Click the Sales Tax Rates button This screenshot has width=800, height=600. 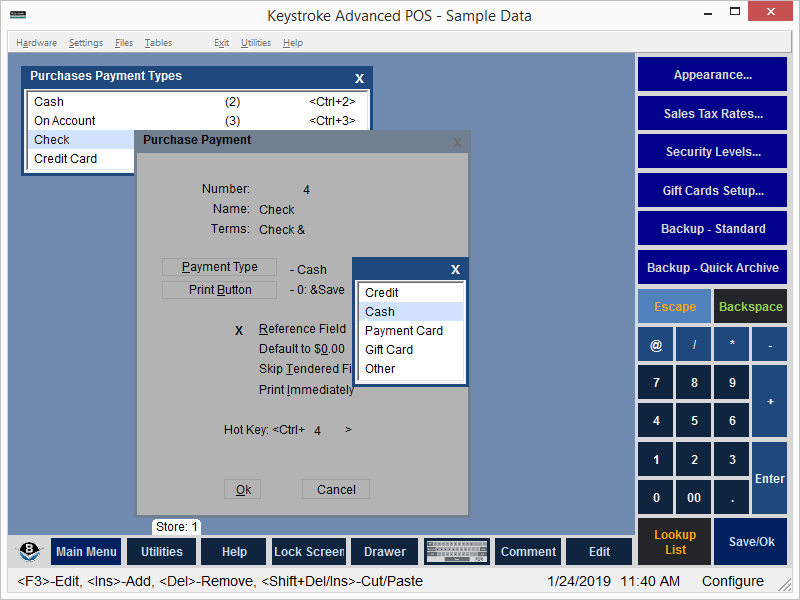[712, 113]
